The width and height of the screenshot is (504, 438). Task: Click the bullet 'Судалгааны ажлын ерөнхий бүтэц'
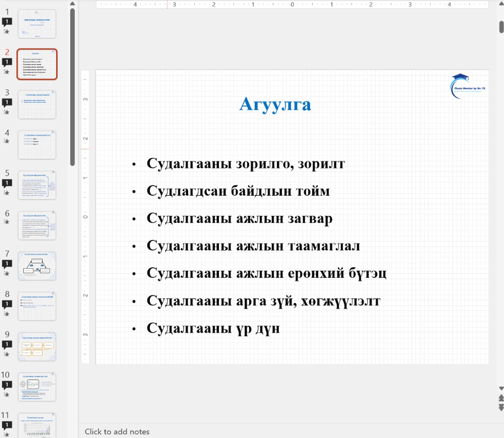pyautogui.click(x=266, y=273)
